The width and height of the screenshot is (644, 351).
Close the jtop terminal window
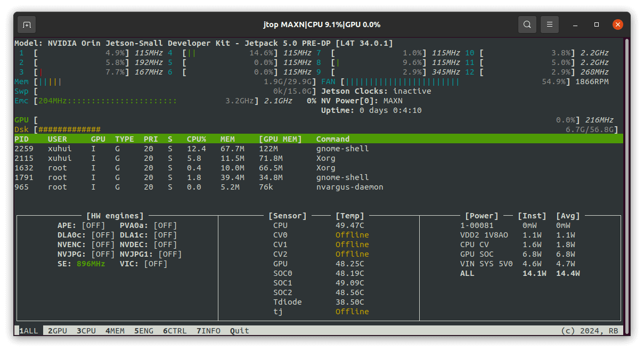[x=618, y=25]
